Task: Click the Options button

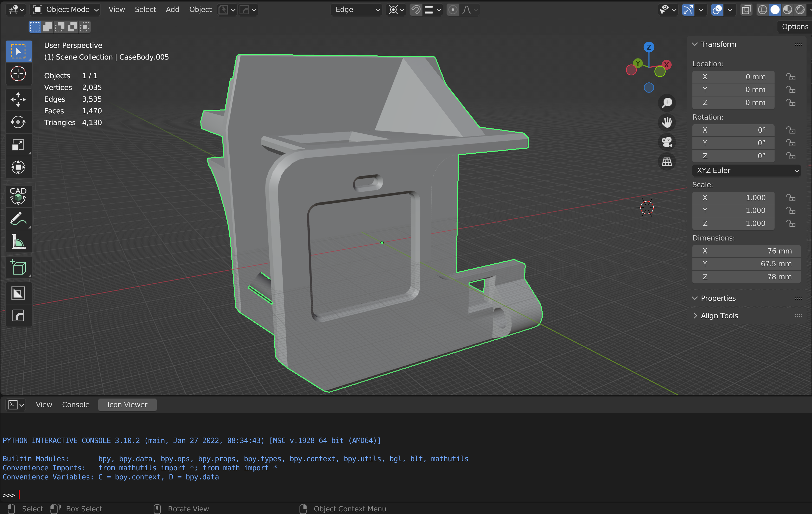Action: tap(795, 27)
